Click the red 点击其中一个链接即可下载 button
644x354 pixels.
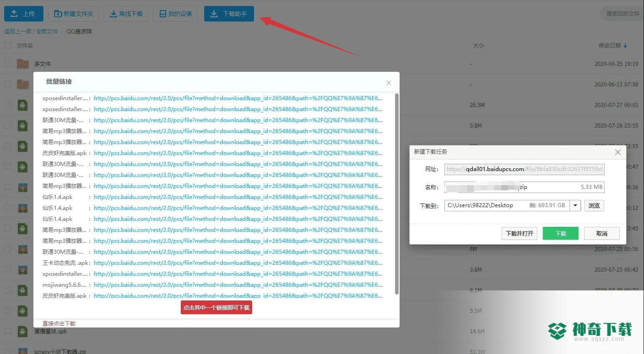pos(216,308)
